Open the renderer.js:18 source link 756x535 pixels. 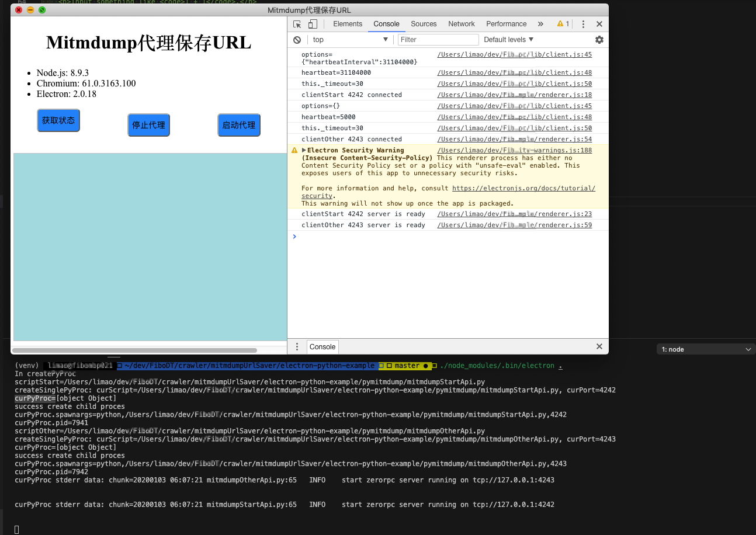(515, 95)
